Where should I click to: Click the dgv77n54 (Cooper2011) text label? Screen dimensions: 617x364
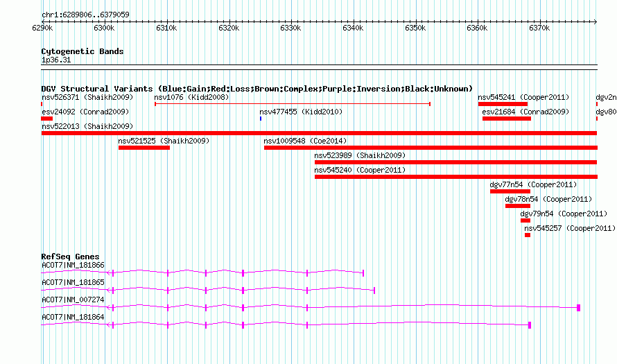(x=533, y=184)
